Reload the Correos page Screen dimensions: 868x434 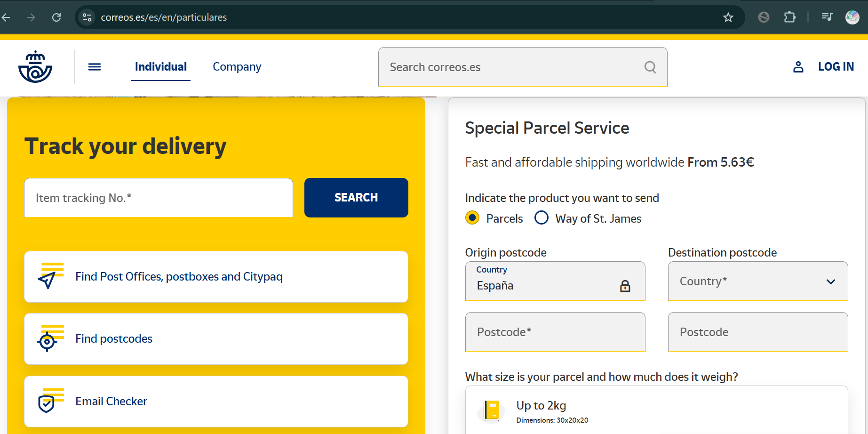click(x=56, y=17)
